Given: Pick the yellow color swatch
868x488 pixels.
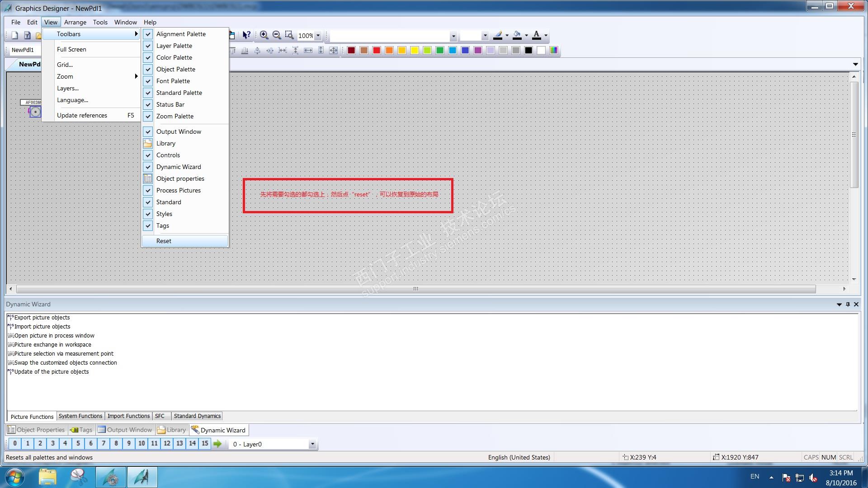Looking at the screenshot, I should [415, 50].
